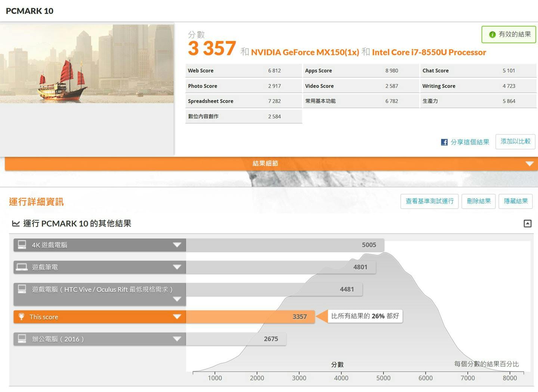Click the chart icon beside 運行 PCMARK 10 的其他結果
The image size is (538, 392).
(x=16, y=224)
